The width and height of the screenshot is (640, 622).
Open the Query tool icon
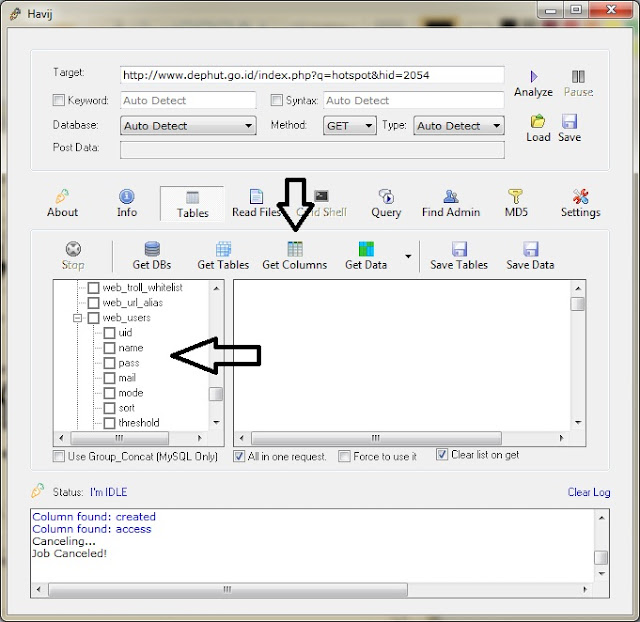(386, 196)
